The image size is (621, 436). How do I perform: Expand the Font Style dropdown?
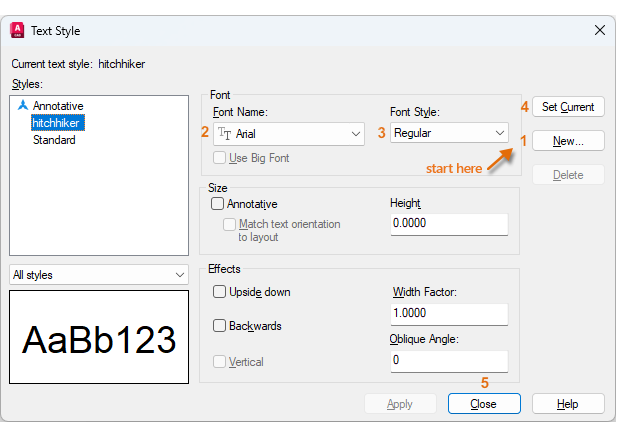click(499, 132)
